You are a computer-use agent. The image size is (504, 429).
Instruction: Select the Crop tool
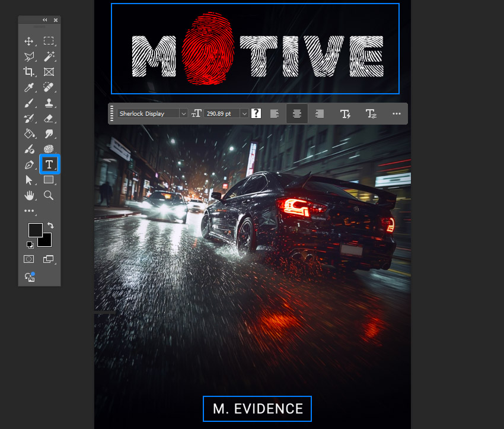(x=29, y=72)
